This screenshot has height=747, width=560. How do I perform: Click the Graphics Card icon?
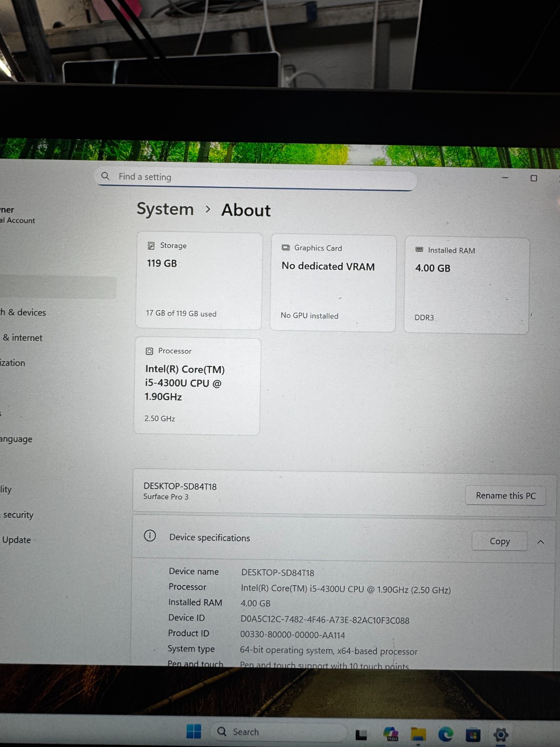click(x=286, y=248)
